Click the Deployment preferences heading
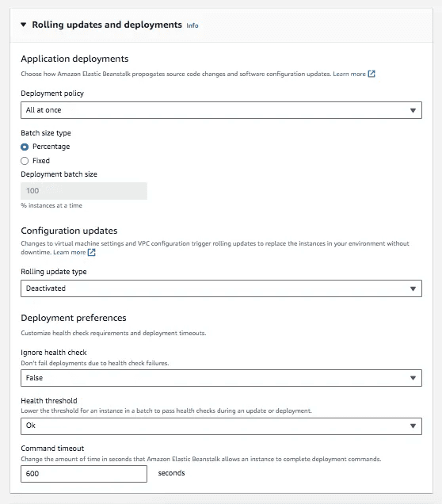The image size is (442, 504). [x=74, y=318]
